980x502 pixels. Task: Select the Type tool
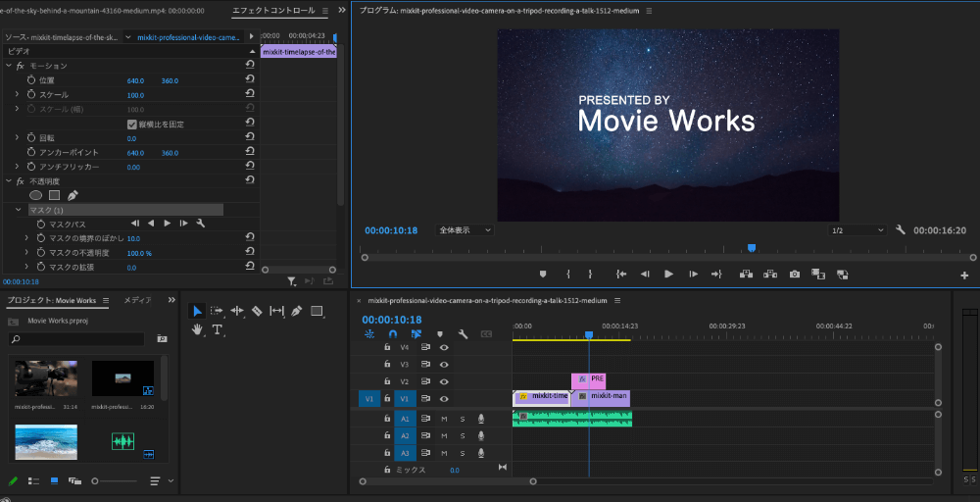pos(217,329)
